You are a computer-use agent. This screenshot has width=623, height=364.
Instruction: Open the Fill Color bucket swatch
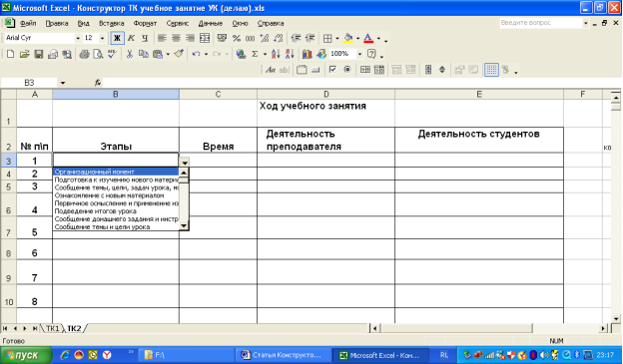[x=348, y=38]
